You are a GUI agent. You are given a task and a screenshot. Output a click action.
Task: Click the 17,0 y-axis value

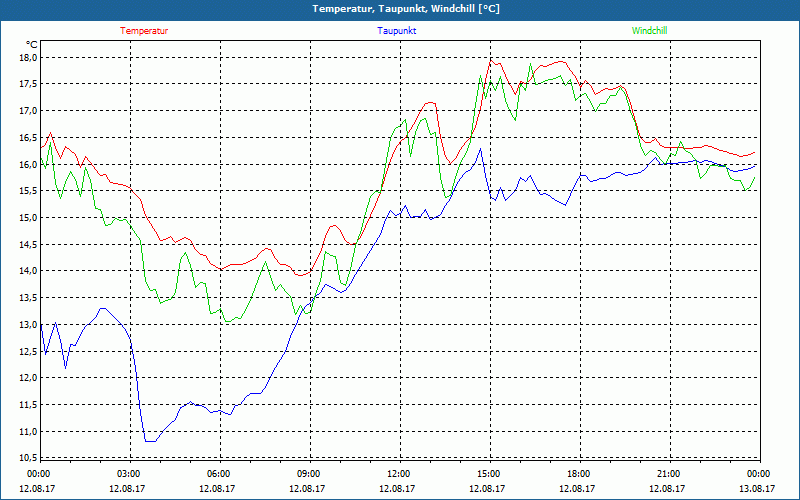pos(28,111)
